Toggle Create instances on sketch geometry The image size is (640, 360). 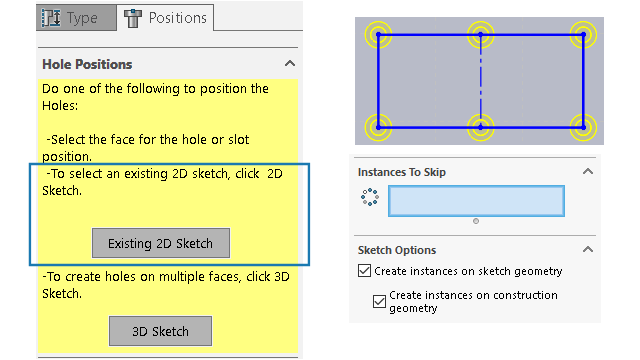tap(364, 271)
